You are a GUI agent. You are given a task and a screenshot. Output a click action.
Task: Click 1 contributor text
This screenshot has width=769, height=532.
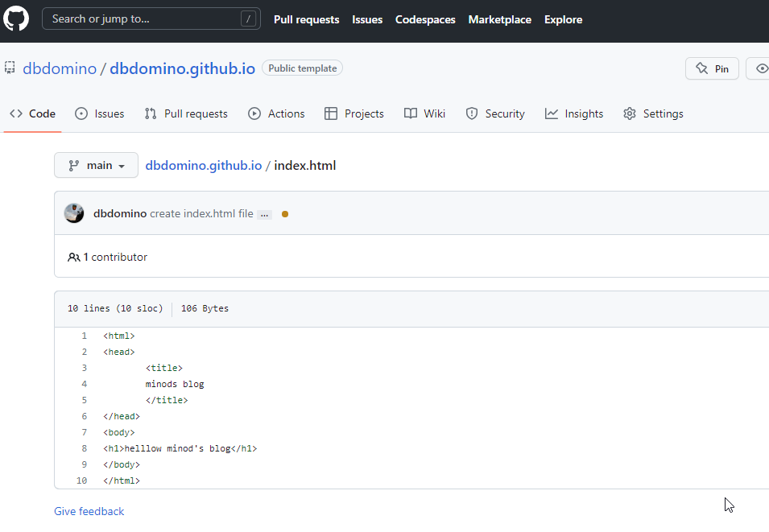tap(115, 257)
